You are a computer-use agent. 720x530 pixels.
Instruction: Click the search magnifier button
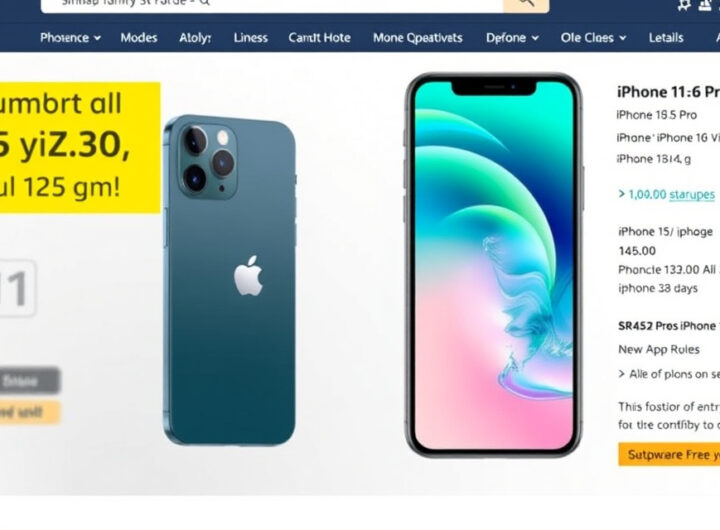click(526, 4)
